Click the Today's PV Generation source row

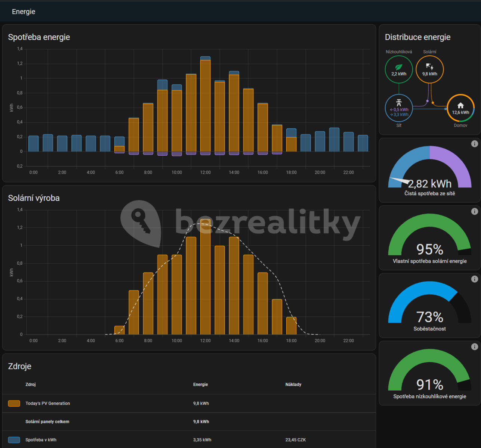189,403
